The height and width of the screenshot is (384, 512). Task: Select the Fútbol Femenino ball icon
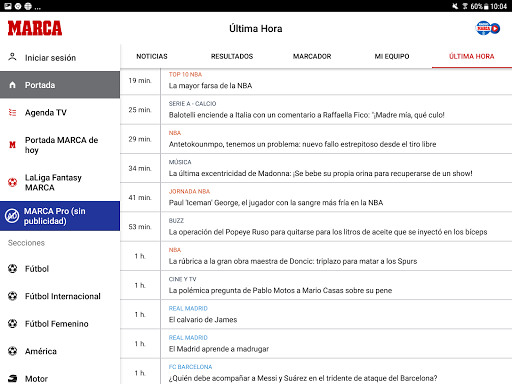click(x=12, y=323)
